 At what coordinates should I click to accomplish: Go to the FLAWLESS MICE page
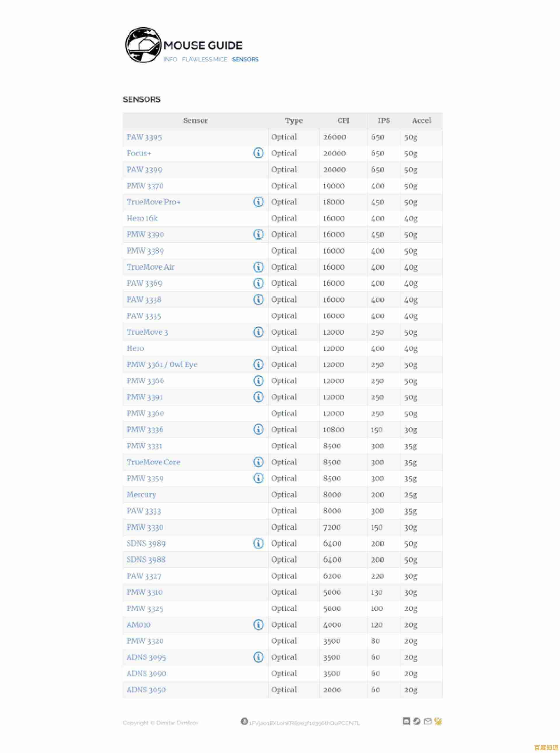(x=204, y=59)
